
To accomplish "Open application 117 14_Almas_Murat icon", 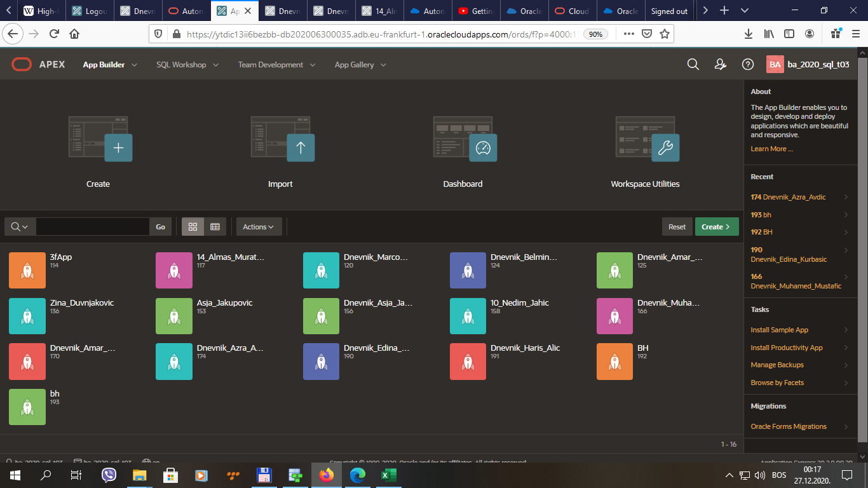I will click(x=174, y=270).
